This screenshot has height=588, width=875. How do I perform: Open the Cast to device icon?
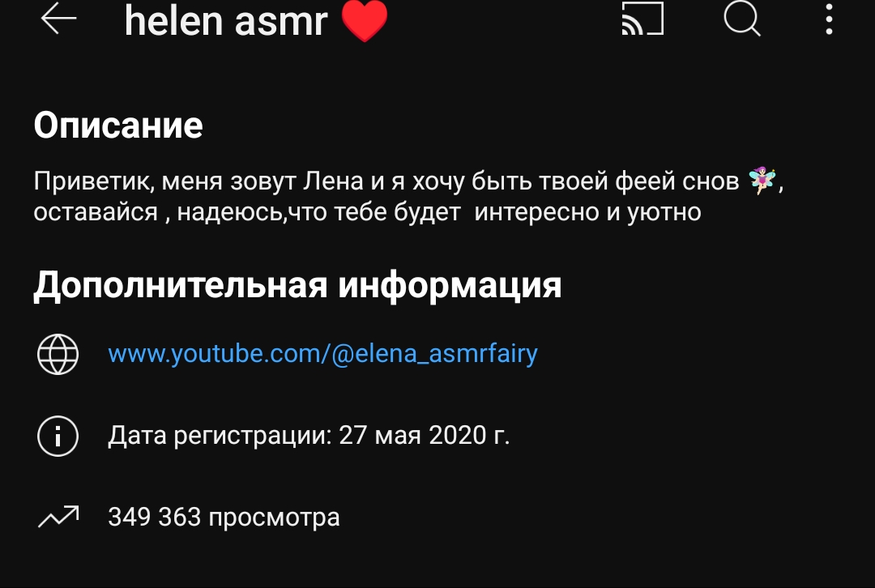642,19
